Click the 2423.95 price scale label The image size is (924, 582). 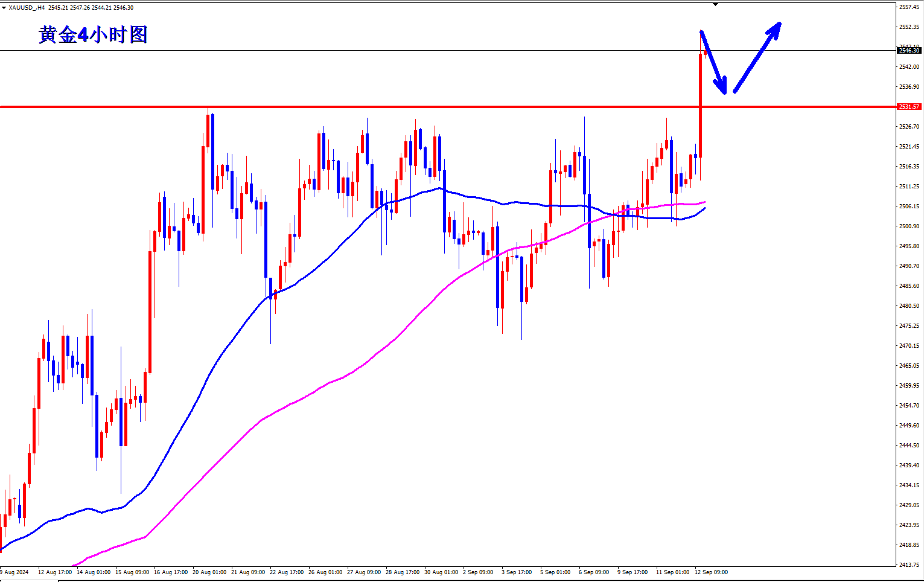click(x=909, y=525)
